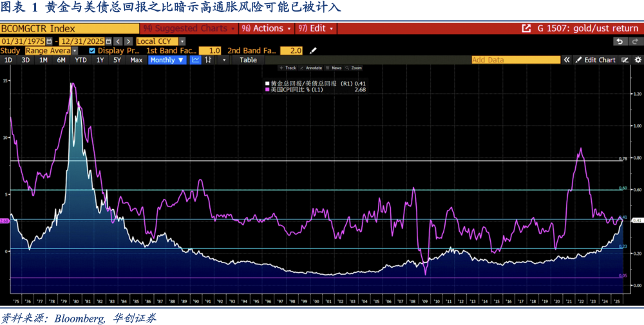Click magenta legend swatch for 美国CPI同比
Viewport: 644px width, 325px height.
(x=267, y=89)
